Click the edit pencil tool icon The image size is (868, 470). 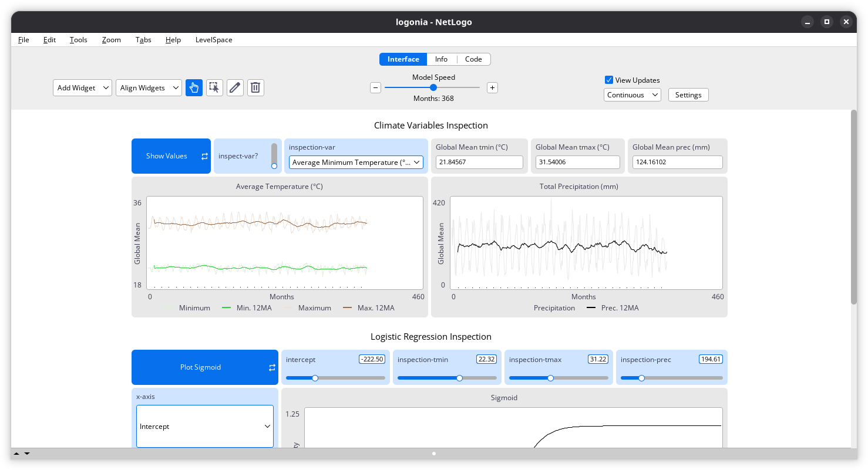(235, 88)
